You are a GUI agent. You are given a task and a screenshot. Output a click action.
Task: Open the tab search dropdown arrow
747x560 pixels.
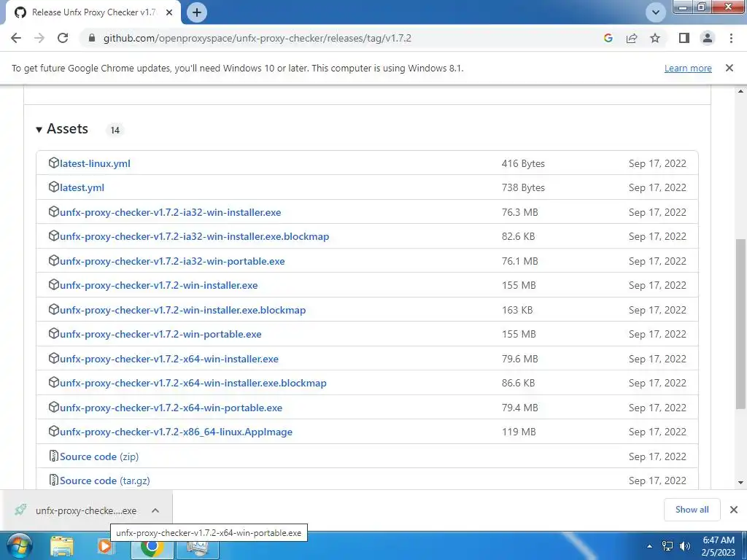click(656, 12)
